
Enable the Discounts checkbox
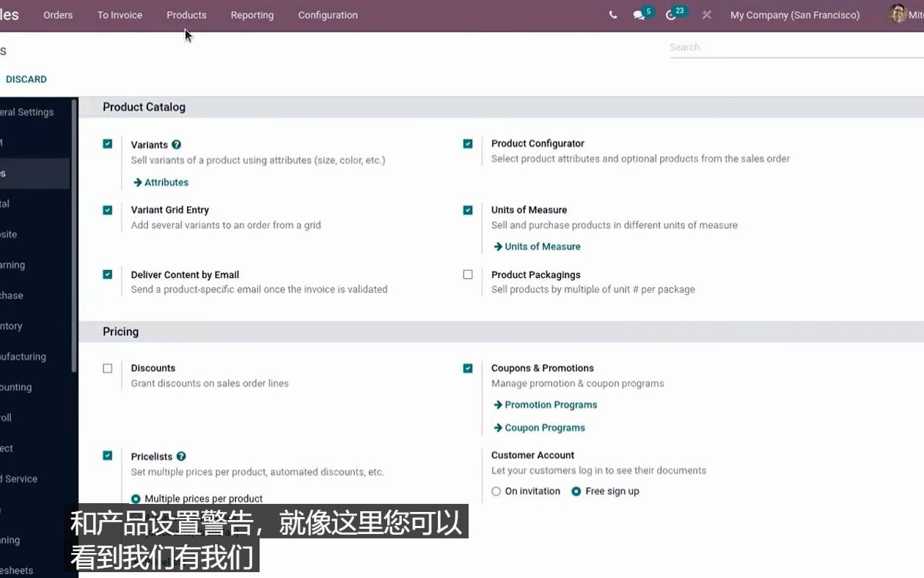(107, 368)
